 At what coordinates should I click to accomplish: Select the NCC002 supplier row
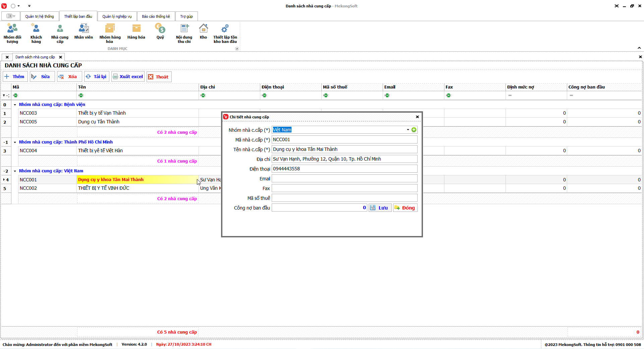point(28,188)
